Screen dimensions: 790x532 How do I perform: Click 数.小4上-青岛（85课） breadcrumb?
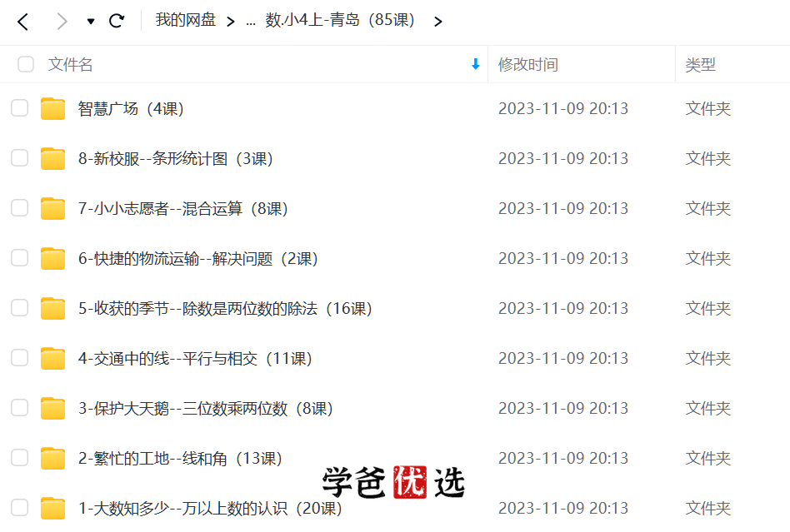[x=340, y=20]
